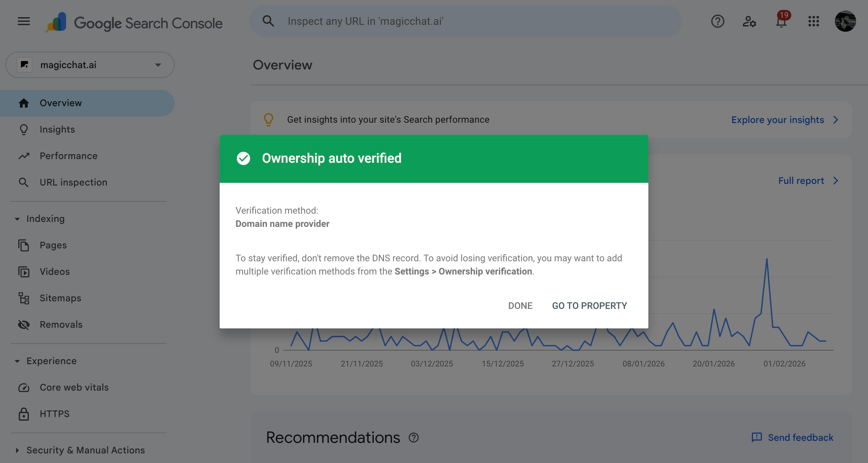The width and height of the screenshot is (868, 463).
Task: Click the 'Verification method:' label
Action: point(277,210)
